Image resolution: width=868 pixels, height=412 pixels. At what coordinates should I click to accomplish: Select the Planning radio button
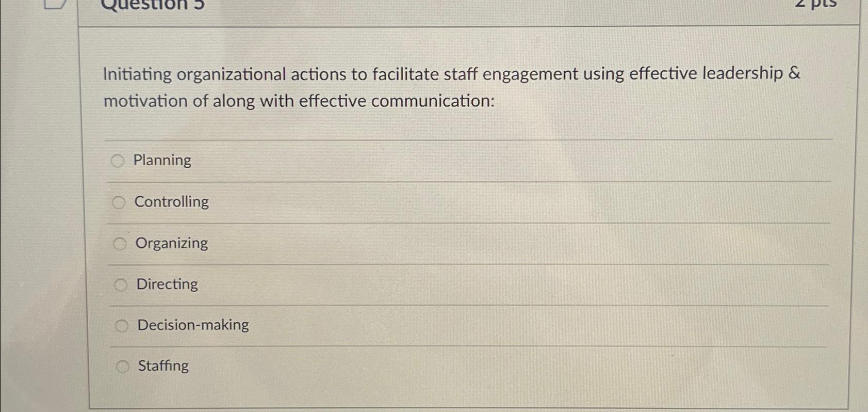click(118, 161)
